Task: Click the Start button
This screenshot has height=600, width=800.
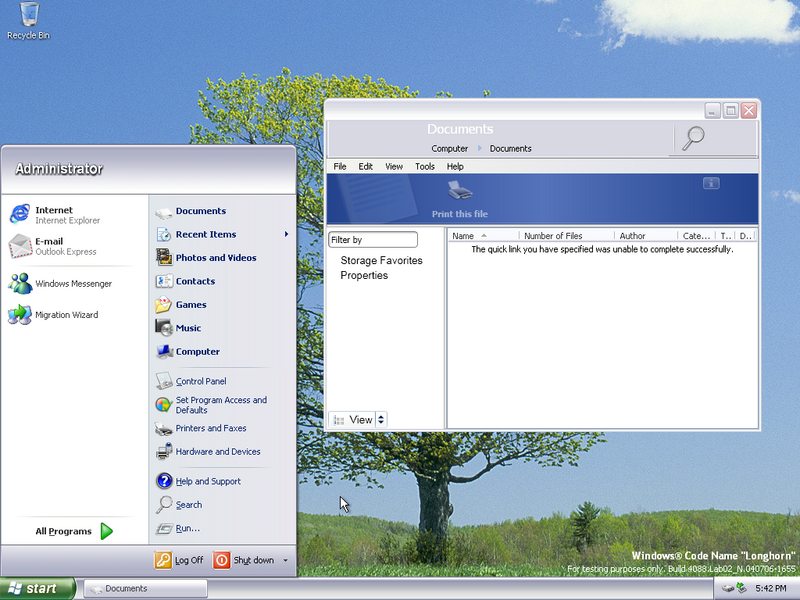Action: click(38, 589)
